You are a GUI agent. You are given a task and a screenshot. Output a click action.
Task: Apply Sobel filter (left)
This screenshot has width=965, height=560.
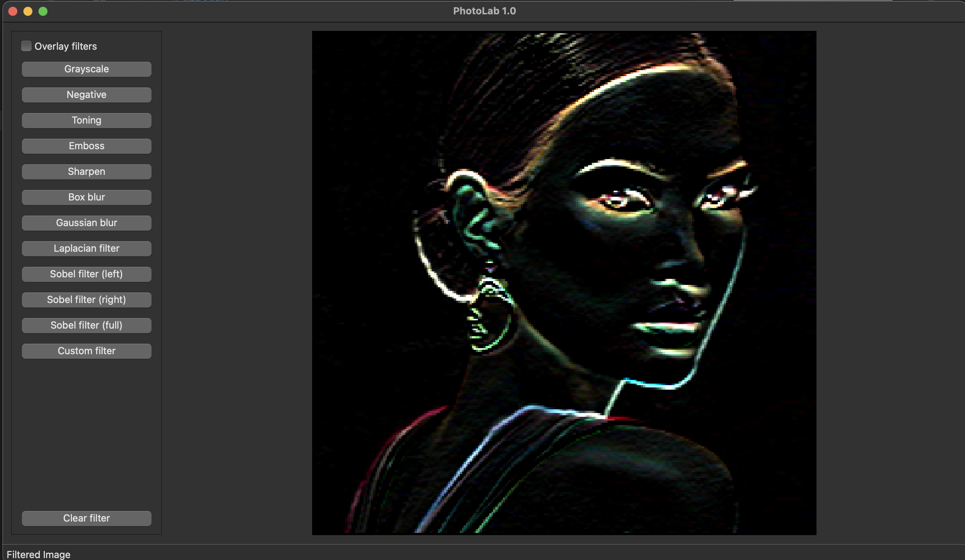[x=86, y=274]
